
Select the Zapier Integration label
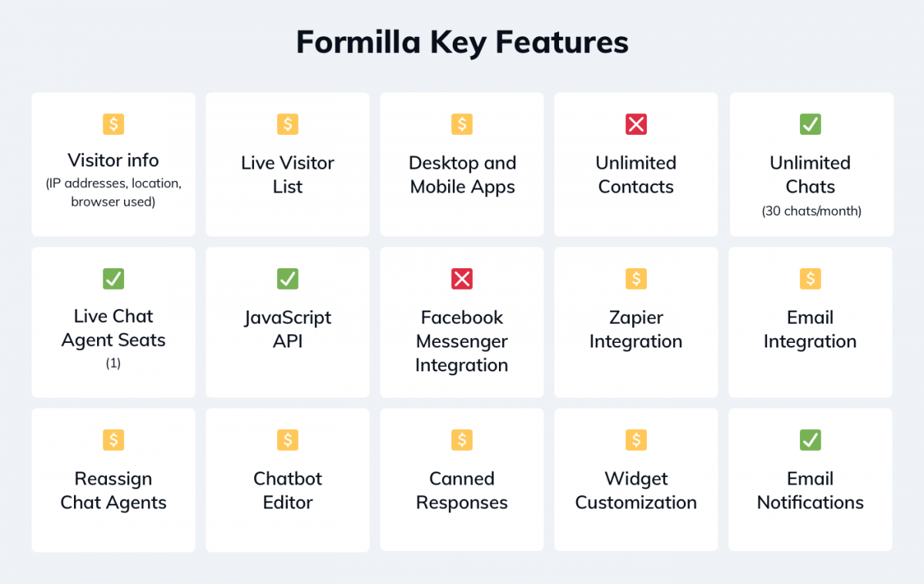pos(636,330)
